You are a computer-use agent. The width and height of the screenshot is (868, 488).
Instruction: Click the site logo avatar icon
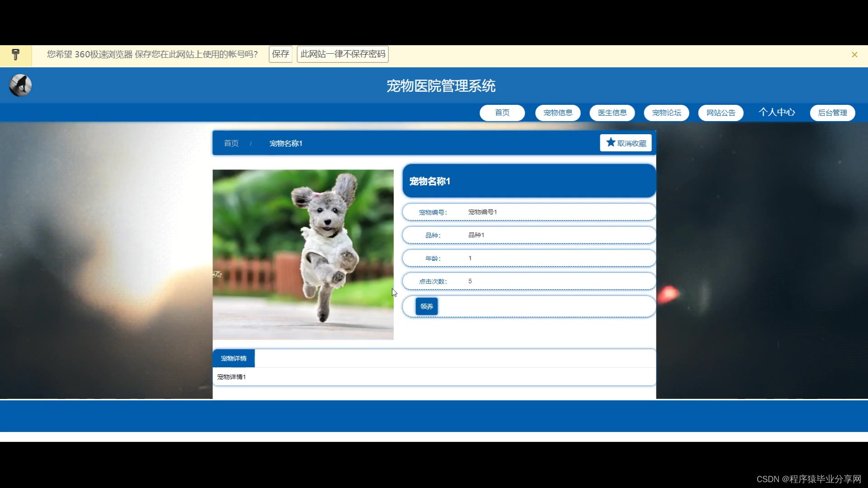(20, 85)
